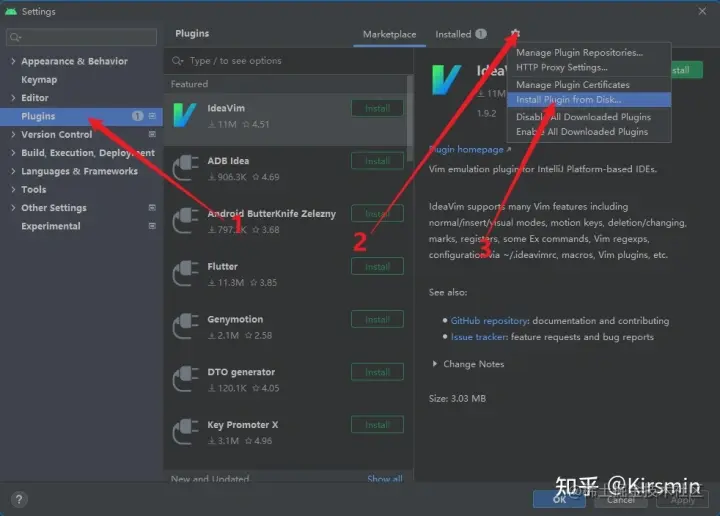Click the plugin search field

288,61
